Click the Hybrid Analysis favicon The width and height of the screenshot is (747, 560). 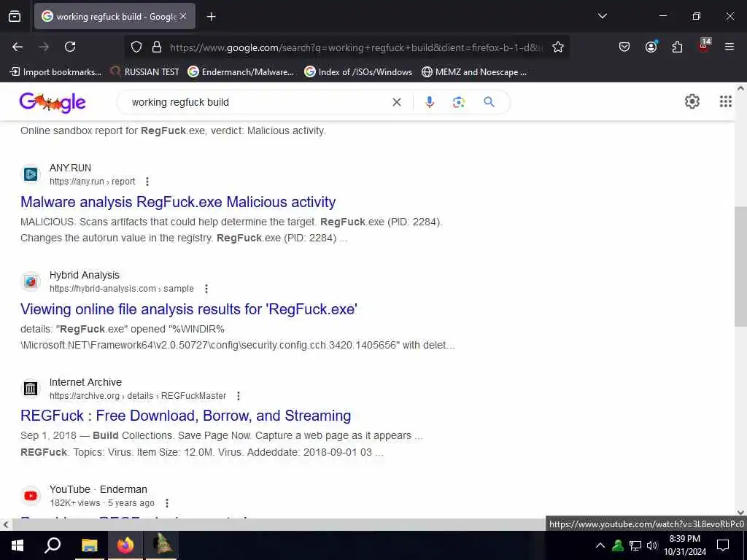click(31, 281)
